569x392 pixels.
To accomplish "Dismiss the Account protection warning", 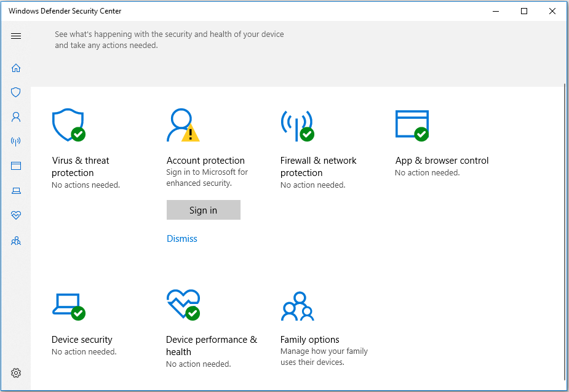I will pos(182,239).
